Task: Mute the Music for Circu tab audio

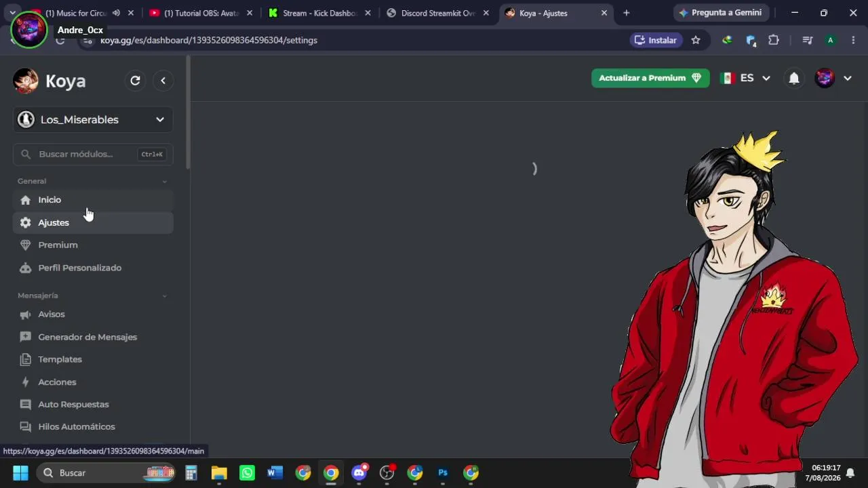Action: tap(116, 13)
